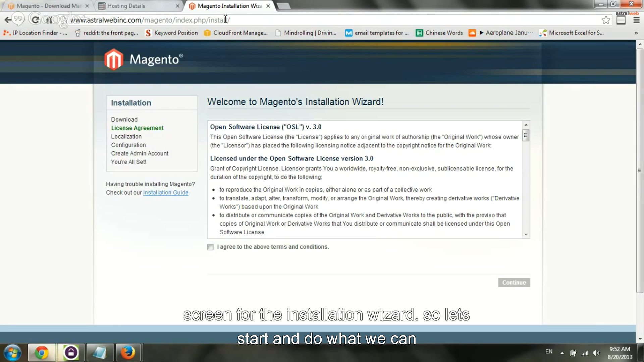Open the Windows Start button

pos(13,353)
